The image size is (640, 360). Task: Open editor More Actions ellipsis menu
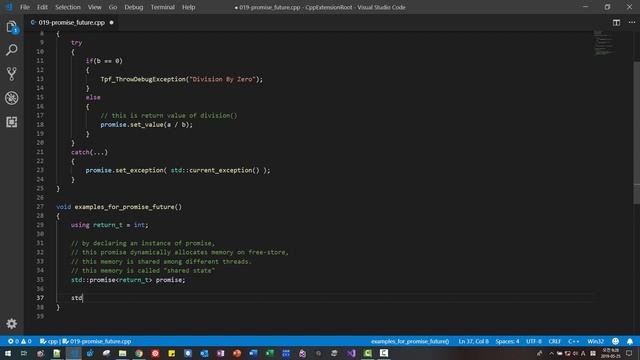click(632, 23)
